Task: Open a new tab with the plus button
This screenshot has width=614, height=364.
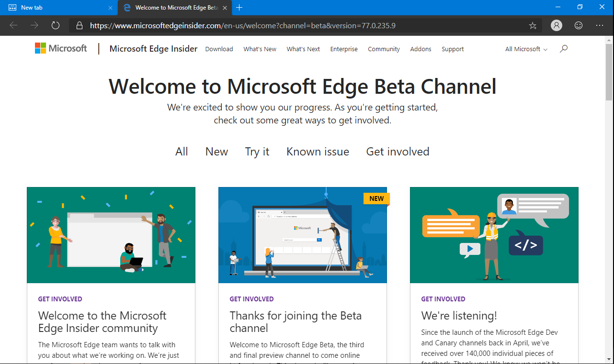Action: 239,7
